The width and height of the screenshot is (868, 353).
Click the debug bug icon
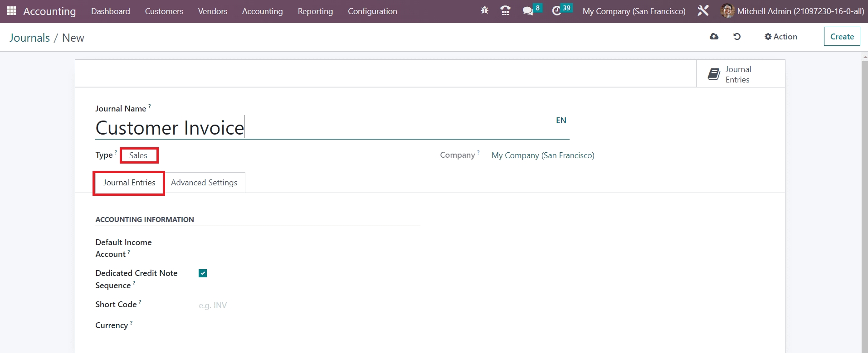(x=484, y=10)
